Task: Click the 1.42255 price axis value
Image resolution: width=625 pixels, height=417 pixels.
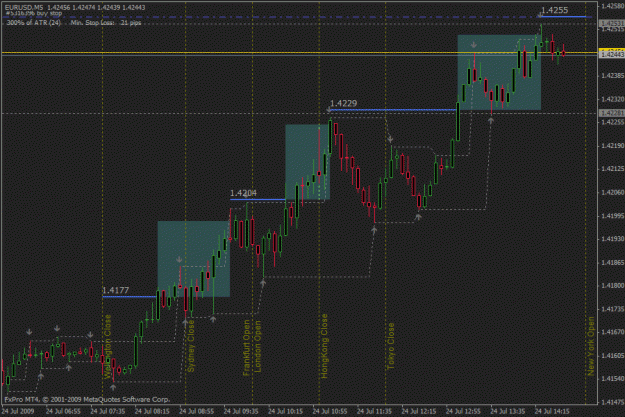Action: [613, 122]
